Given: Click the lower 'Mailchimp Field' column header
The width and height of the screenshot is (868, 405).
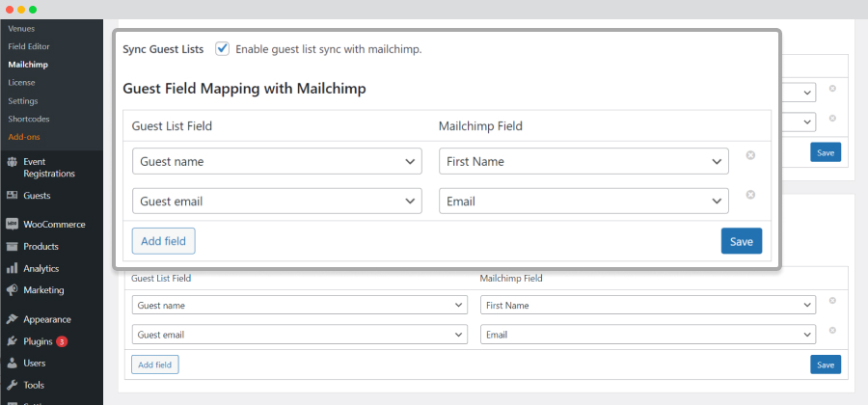Looking at the screenshot, I should 511,279.
